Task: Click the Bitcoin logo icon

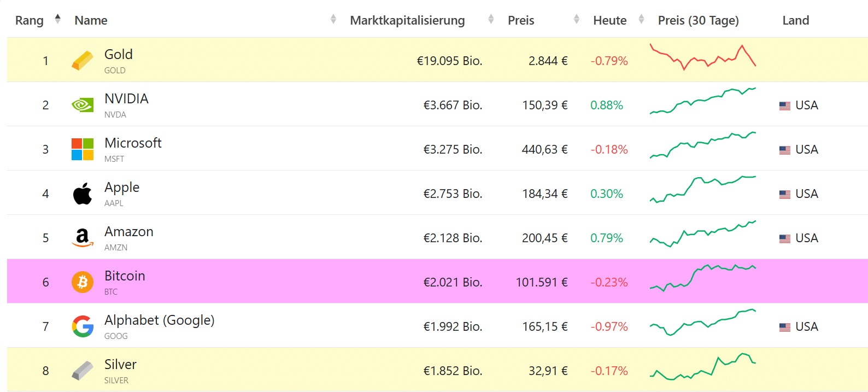Action: point(83,282)
